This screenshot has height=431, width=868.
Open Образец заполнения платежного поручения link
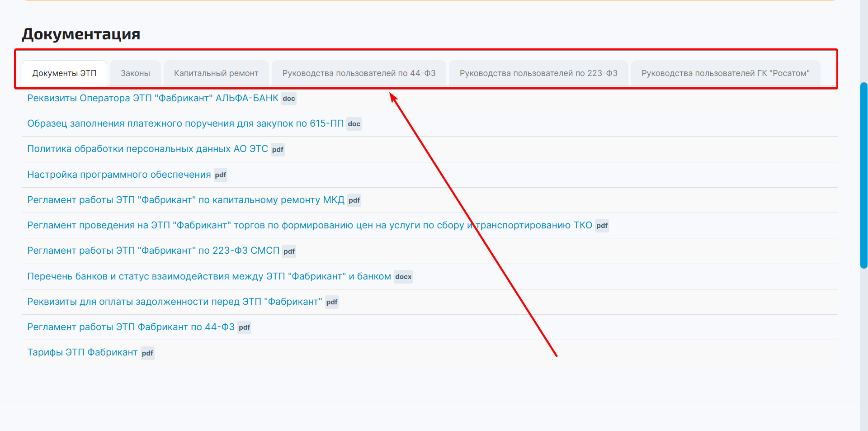(185, 123)
